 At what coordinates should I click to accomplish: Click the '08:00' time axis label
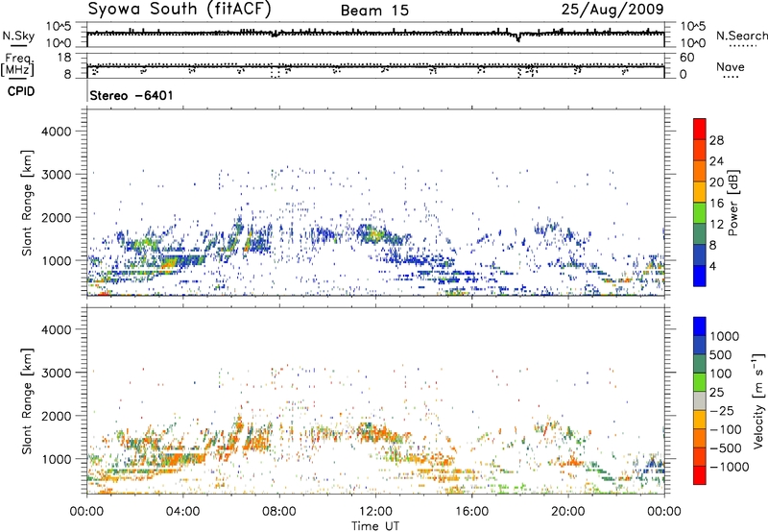[279, 512]
